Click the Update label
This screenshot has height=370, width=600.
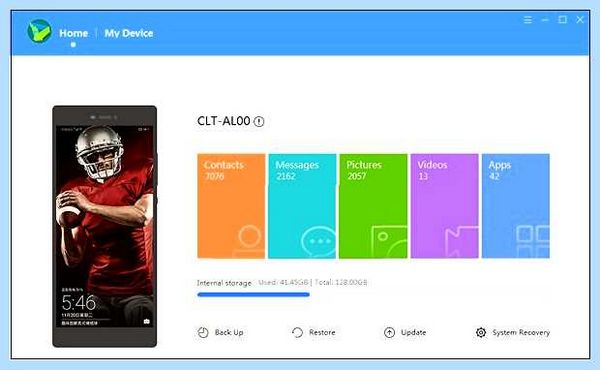(413, 332)
